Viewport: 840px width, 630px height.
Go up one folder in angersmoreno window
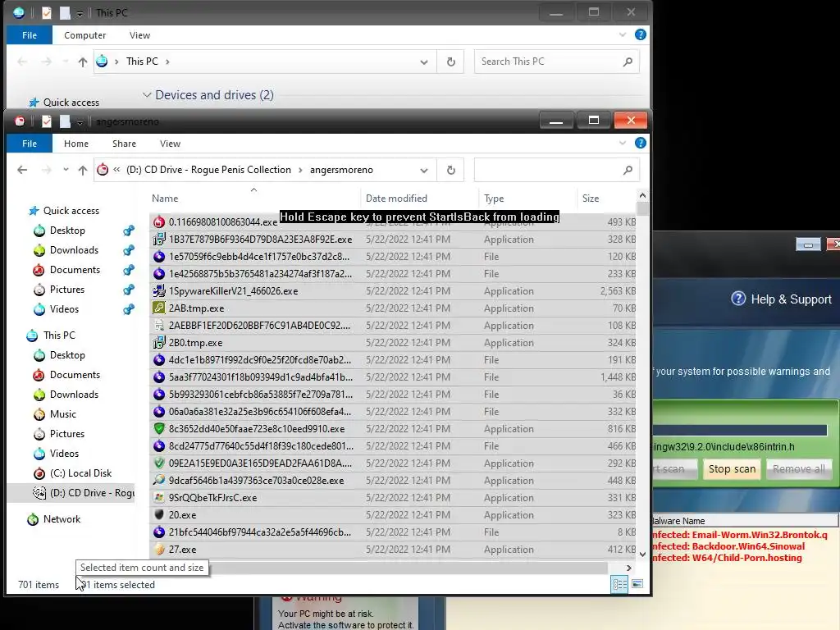coord(83,170)
